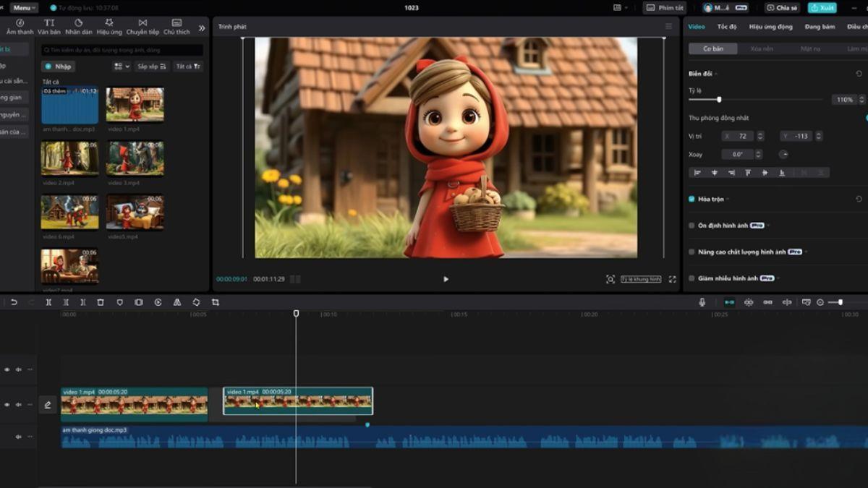The width and height of the screenshot is (868, 488).
Task: Select the Mặt nạ sub-tab
Action: click(810, 49)
